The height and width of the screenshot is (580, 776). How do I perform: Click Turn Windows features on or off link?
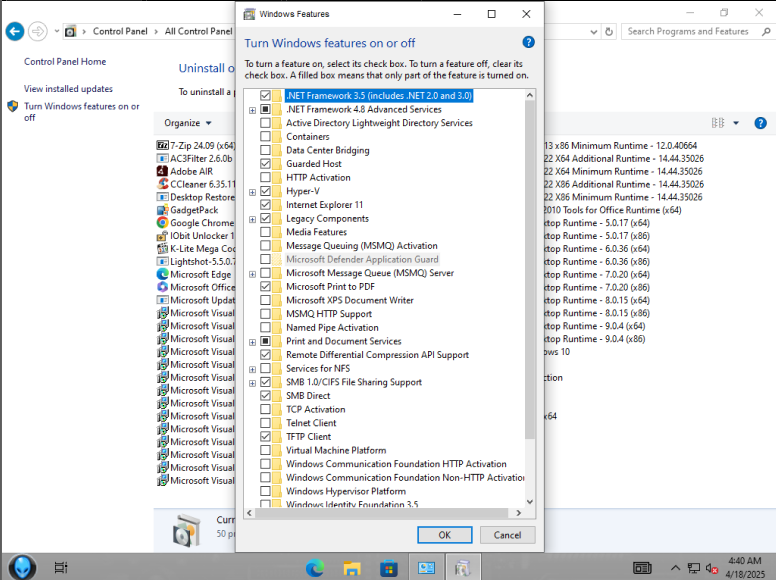click(x=82, y=112)
